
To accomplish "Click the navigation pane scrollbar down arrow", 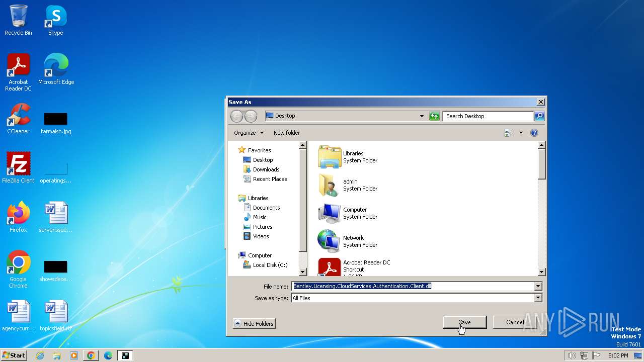I will 303,272.
